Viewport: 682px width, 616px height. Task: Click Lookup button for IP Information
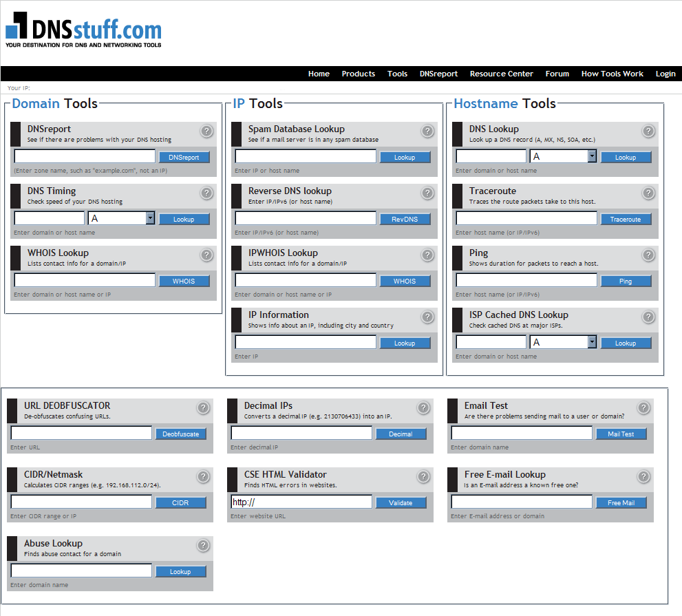coord(405,343)
